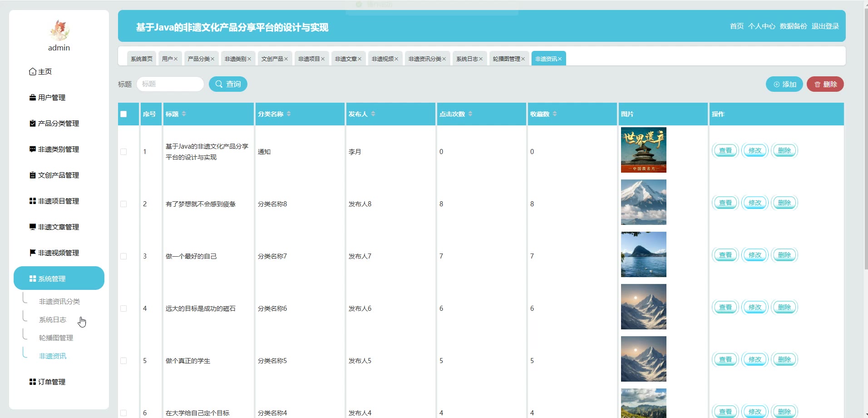Open the 世界遗产 thumbnail in row 1
868x418 pixels.
coord(643,150)
